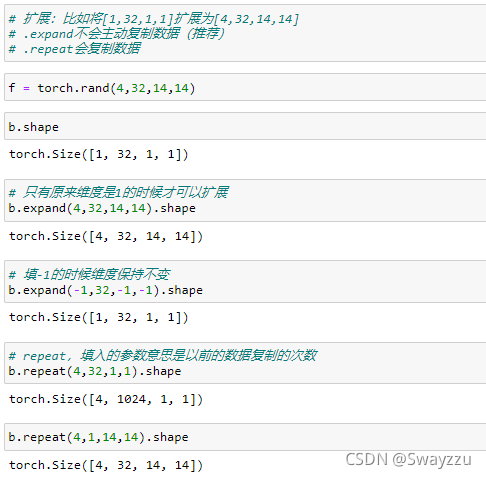
Task: Select the b.repeat(4,32,1,1).shape code line
Action: pos(95,371)
